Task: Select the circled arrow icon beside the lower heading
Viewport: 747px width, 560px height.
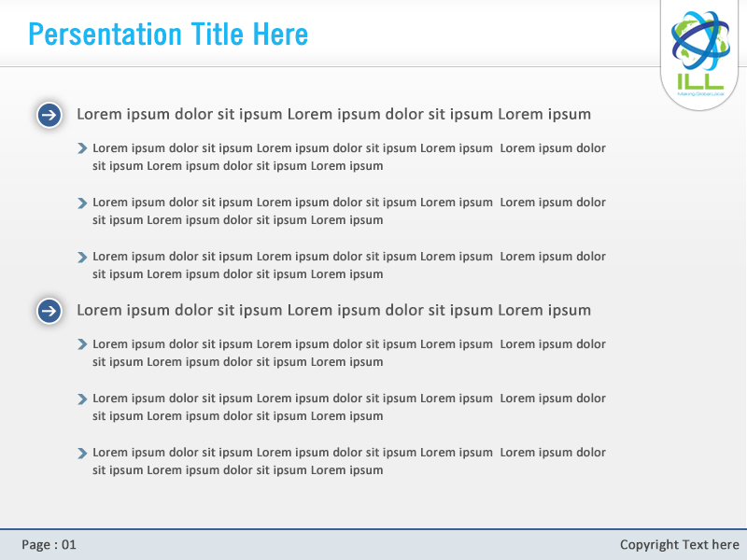Action: coord(49,311)
